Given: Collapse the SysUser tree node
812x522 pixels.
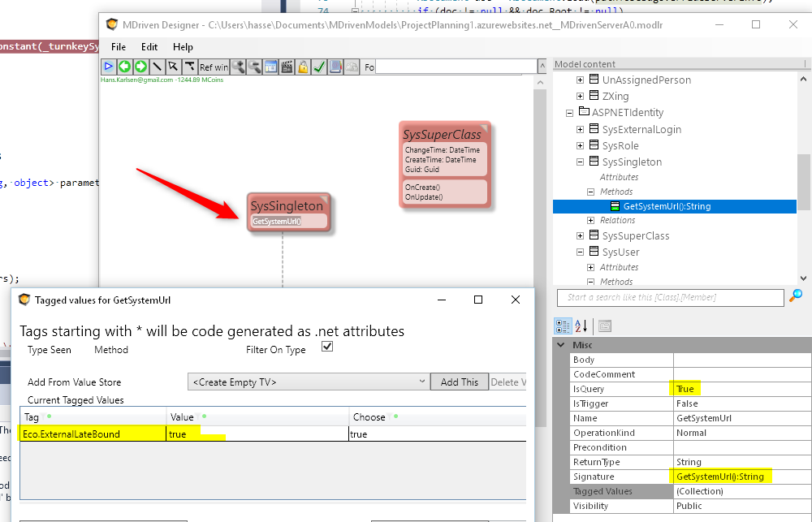Looking at the screenshot, I should [580, 252].
